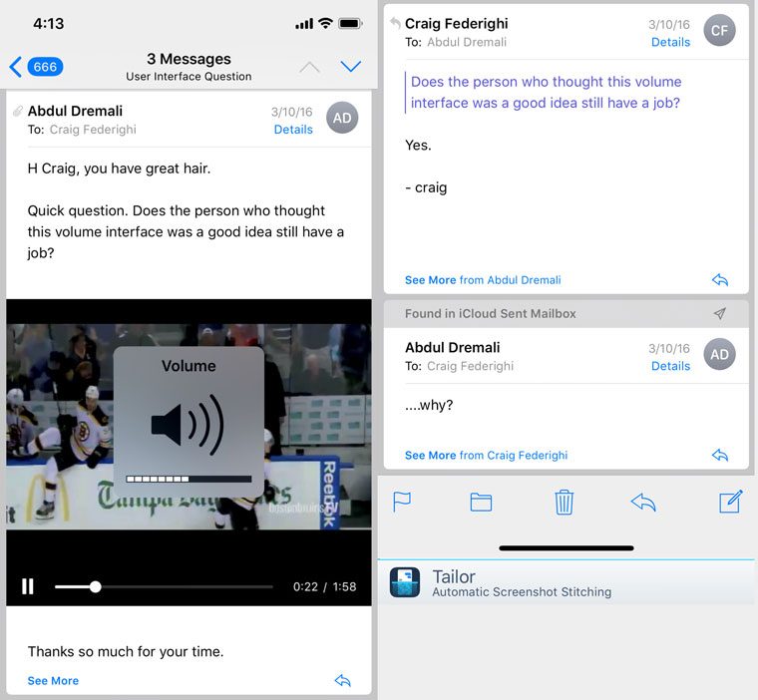Image resolution: width=758 pixels, height=700 pixels.
Task: Reply arrow beside See More from Craig Federighi
Action: (720, 455)
